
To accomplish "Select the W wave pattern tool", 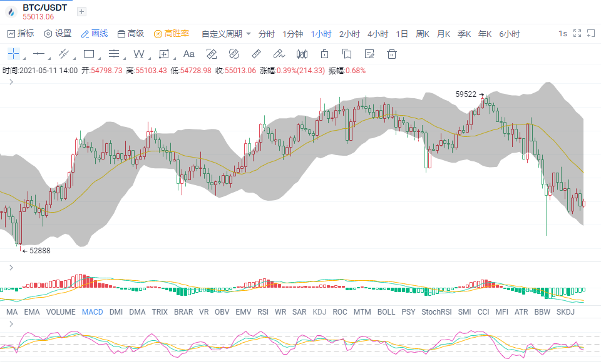I will [139, 54].
